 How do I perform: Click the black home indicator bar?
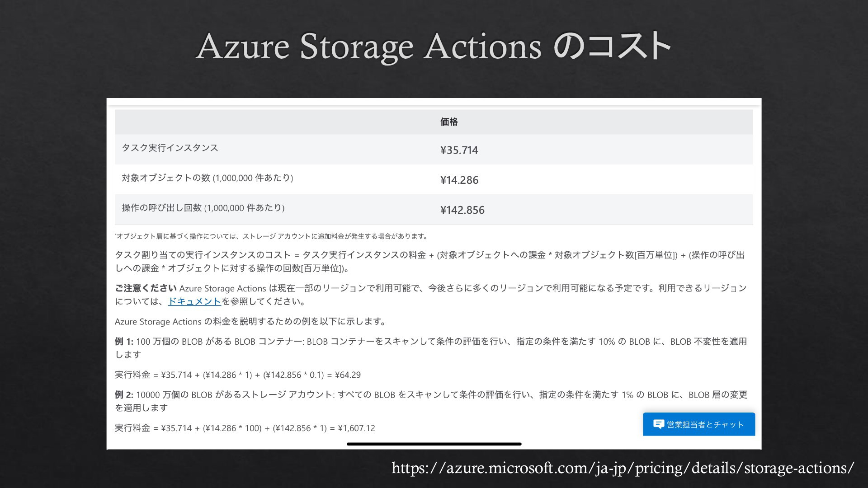(434, 444)
